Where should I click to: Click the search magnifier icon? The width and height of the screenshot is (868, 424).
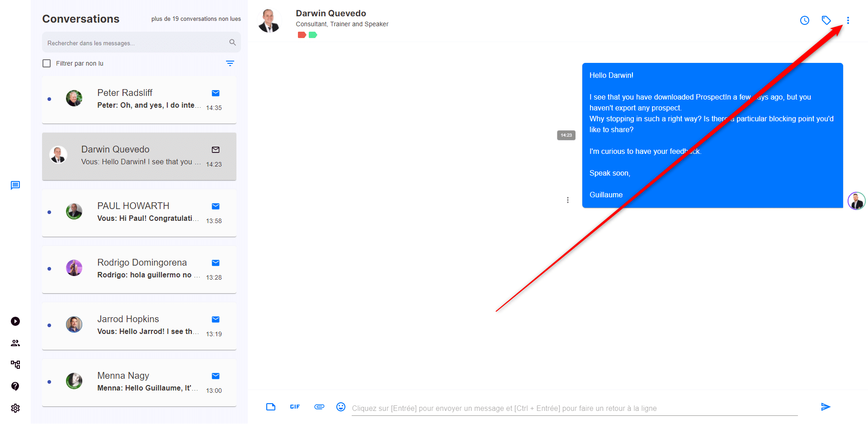tap(232, 43)
